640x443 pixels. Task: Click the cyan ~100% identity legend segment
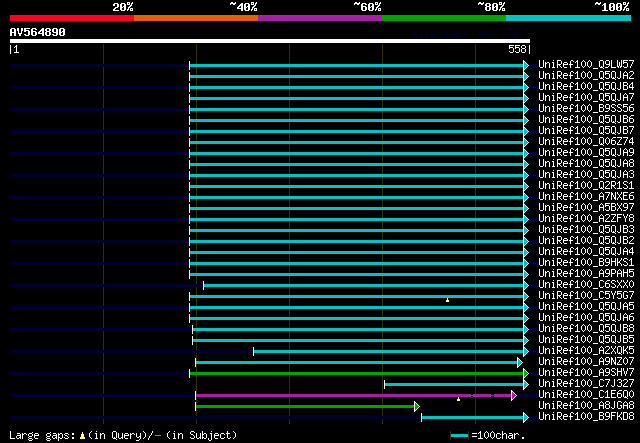(569, 18)
